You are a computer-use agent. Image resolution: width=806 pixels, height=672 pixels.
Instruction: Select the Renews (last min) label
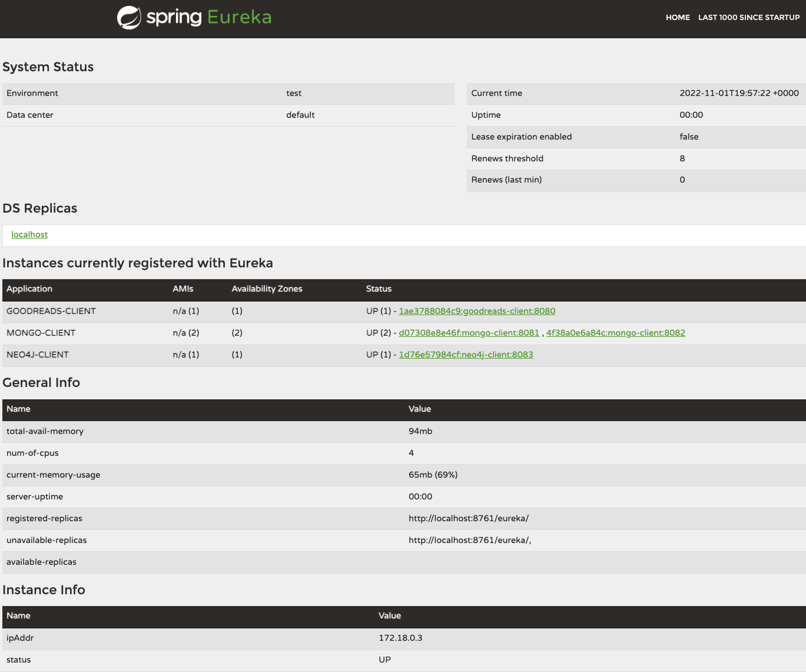(507, 180)
